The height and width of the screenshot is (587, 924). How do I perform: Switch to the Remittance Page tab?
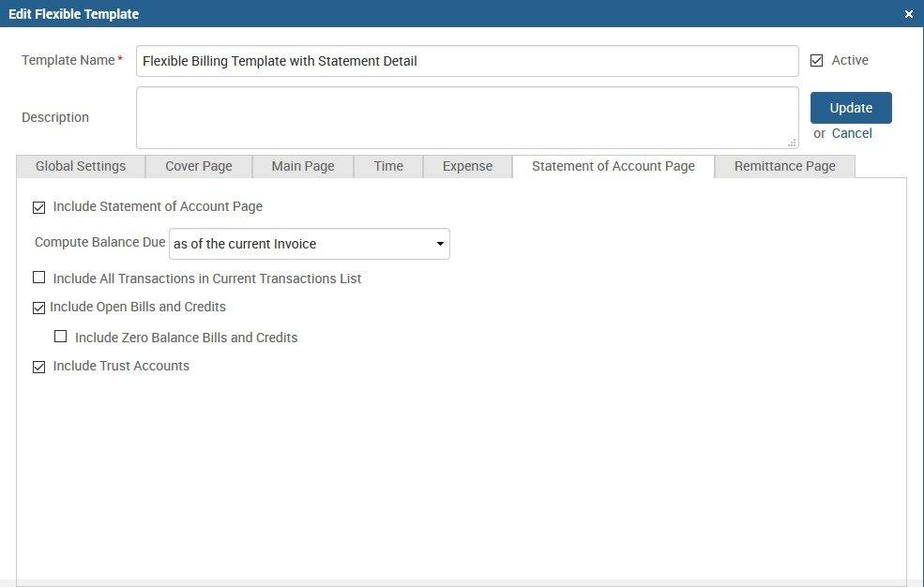coord(784,166)
